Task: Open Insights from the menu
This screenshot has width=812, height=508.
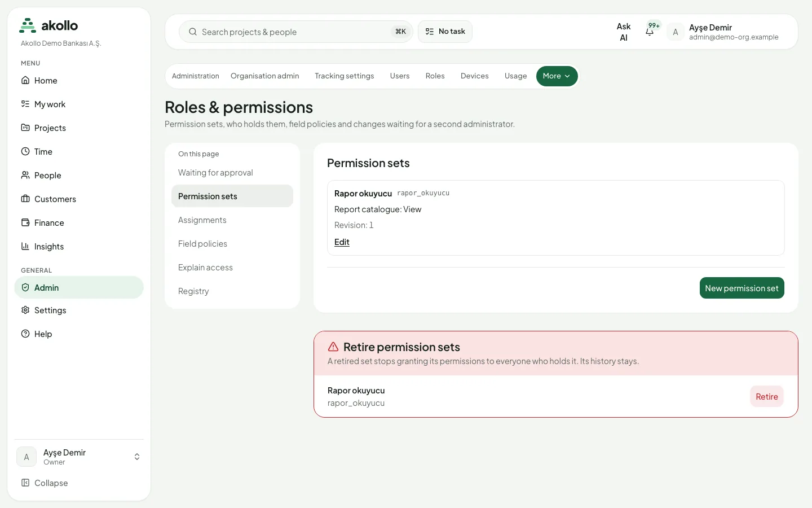Action: 79,247
